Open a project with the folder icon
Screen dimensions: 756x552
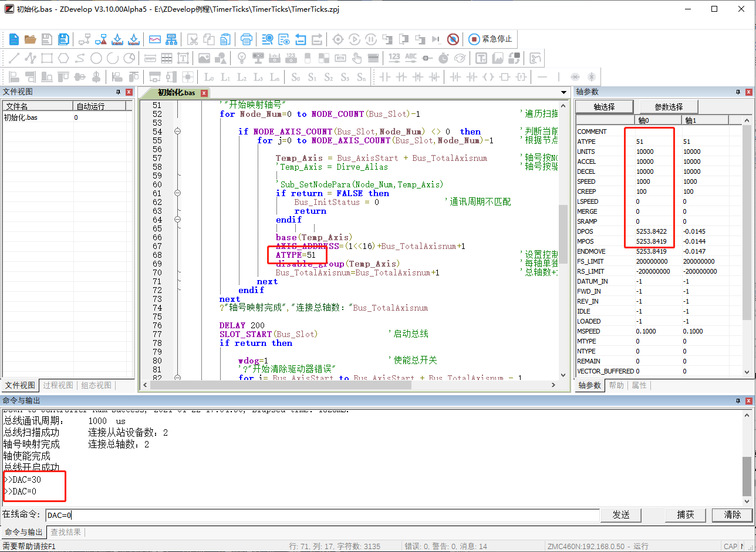(x=30, y=39)
